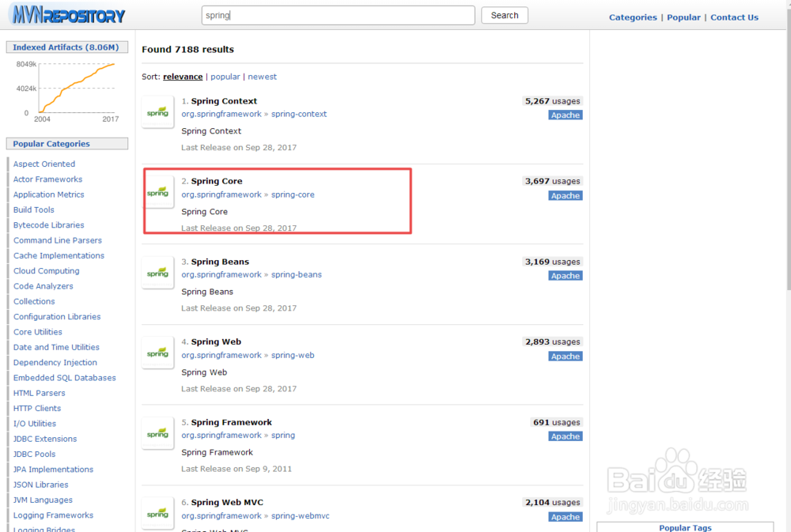Sort results by relevance
This screenshot has width=791, height=532.
click(183, 77)
